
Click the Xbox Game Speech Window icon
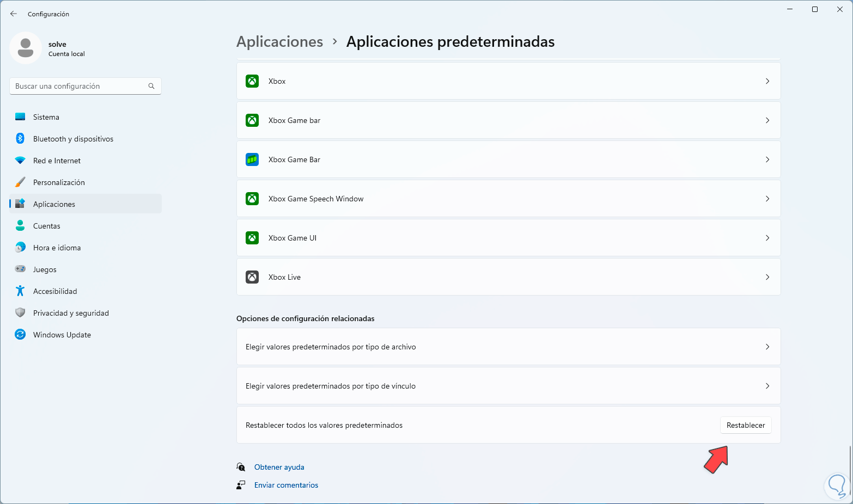click(252, 199)
